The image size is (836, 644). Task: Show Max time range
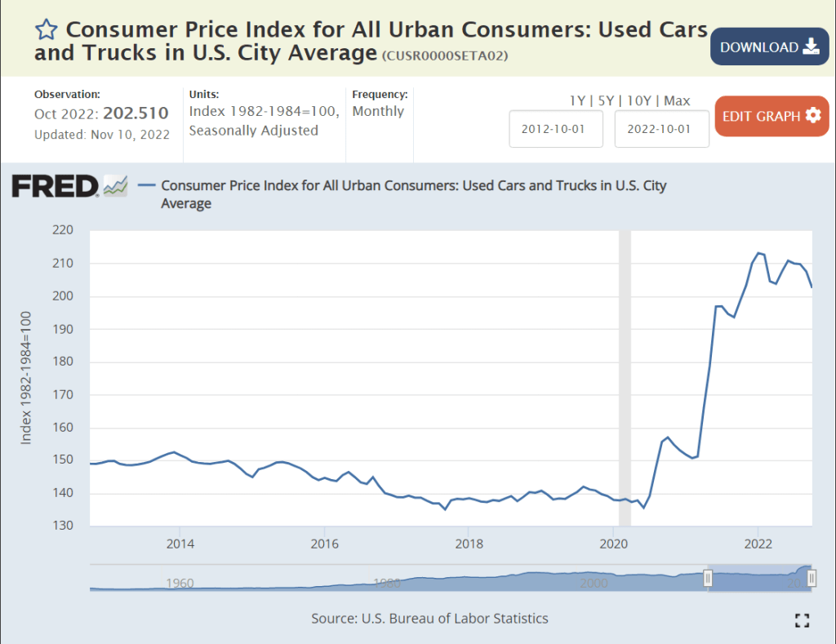coord(677,101)
